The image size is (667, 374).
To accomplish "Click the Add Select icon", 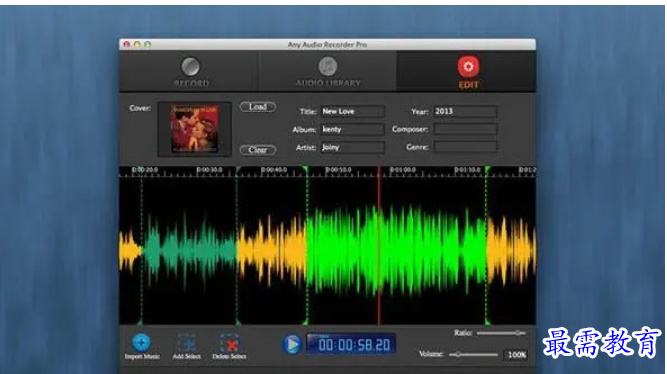I will pos(186,343).
